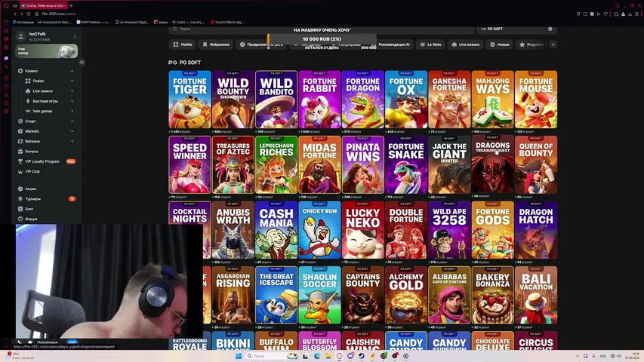Click the Twitch icon in browser sidebar

[6, 58]
